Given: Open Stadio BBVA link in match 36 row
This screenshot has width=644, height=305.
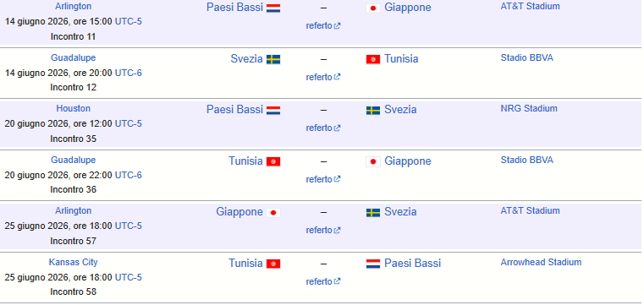Looking at the screenshot, I should pos(526,160).
